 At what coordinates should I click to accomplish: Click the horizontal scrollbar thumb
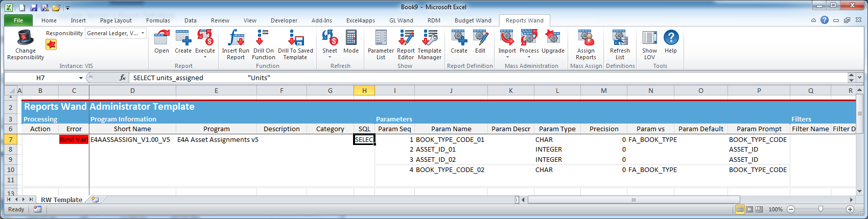tap(634, 200)
